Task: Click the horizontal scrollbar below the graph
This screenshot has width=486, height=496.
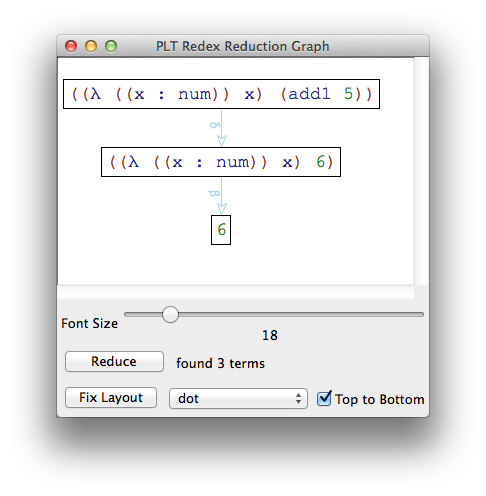Action: click(236, 292)
